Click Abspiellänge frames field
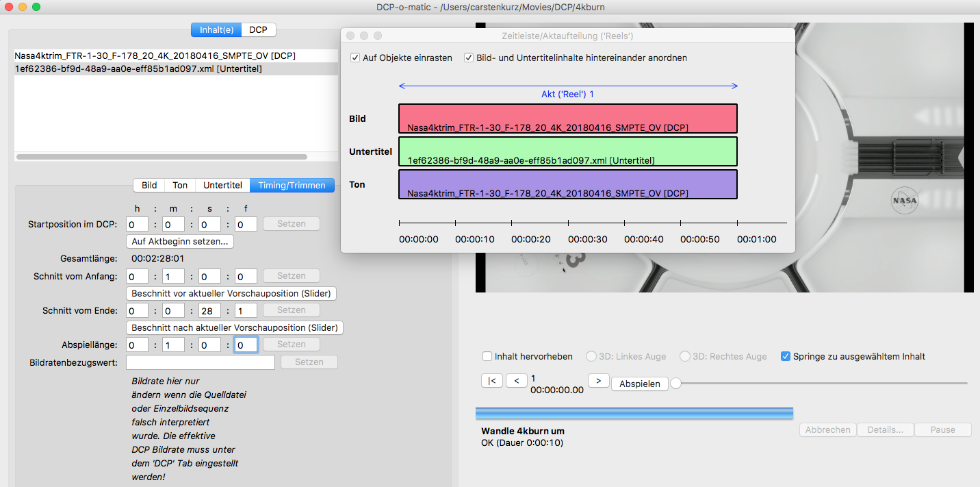Screen dimensions: 980x487 tap(246, 345)
